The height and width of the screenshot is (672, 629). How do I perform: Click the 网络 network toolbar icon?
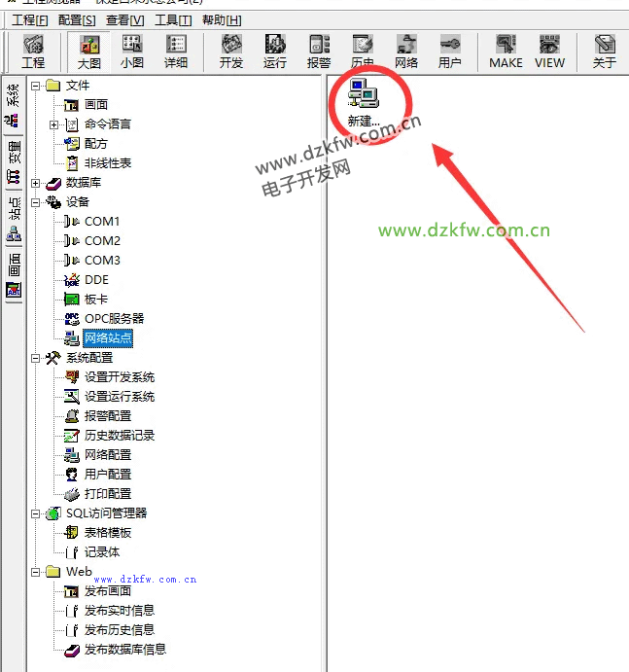pos(406,51)
